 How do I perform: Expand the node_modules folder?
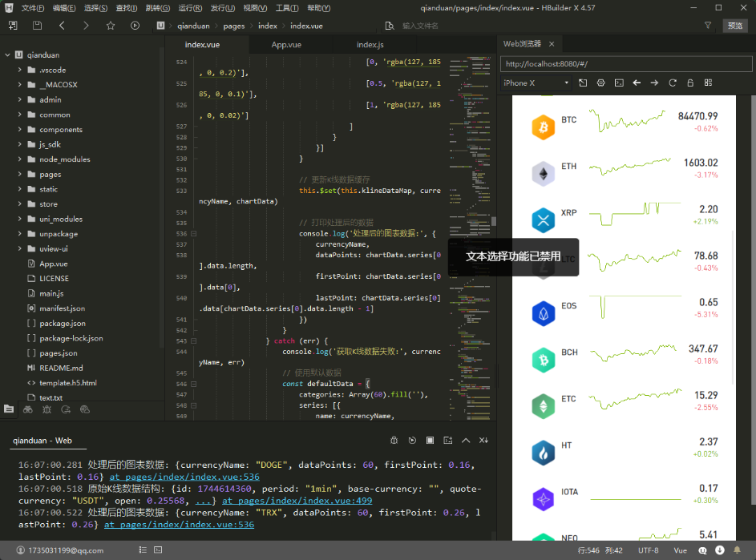[20, 159]
